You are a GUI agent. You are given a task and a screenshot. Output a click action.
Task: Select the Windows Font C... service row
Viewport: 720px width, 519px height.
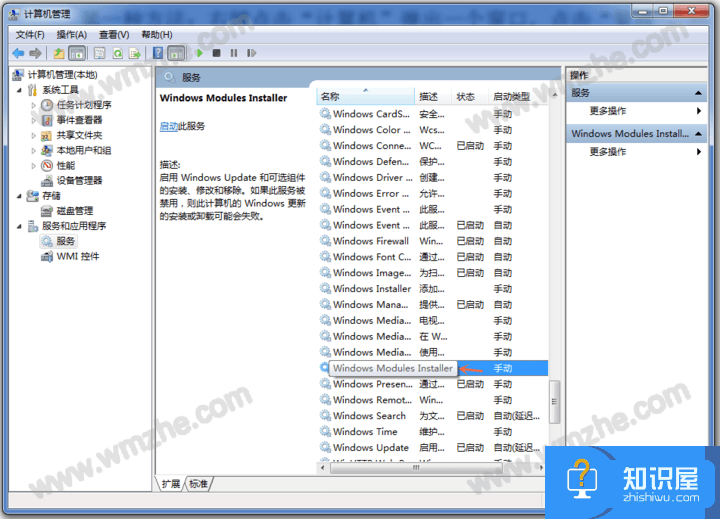tap(432, 257)
